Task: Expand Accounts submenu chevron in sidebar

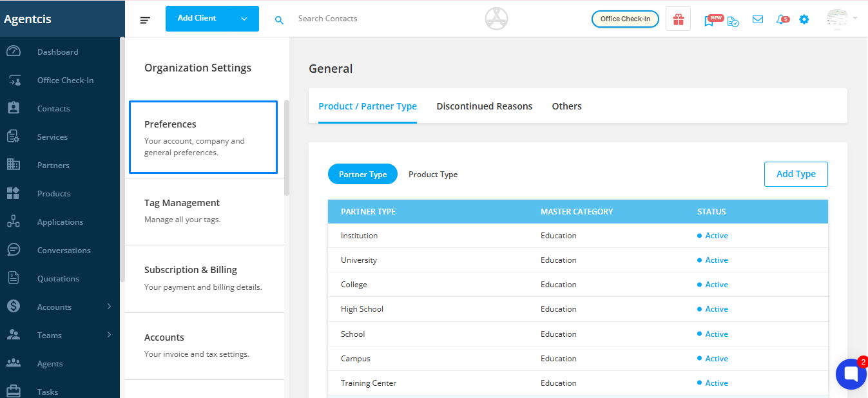Action: coord(109,307)
